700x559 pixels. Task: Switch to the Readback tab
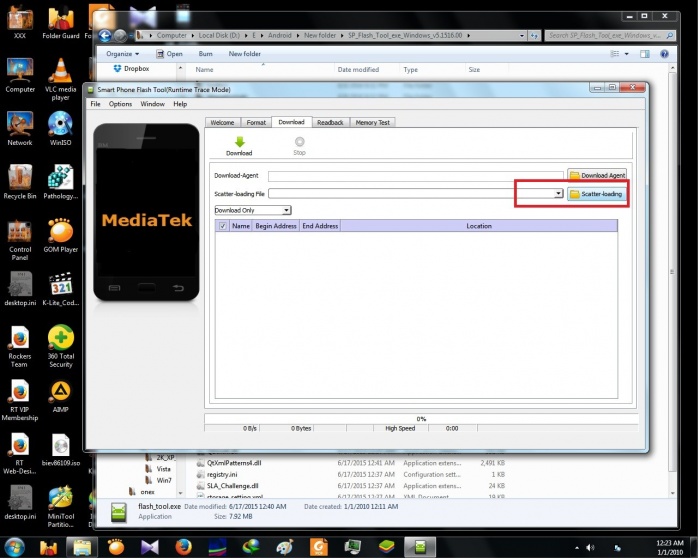tap(330, 122)
